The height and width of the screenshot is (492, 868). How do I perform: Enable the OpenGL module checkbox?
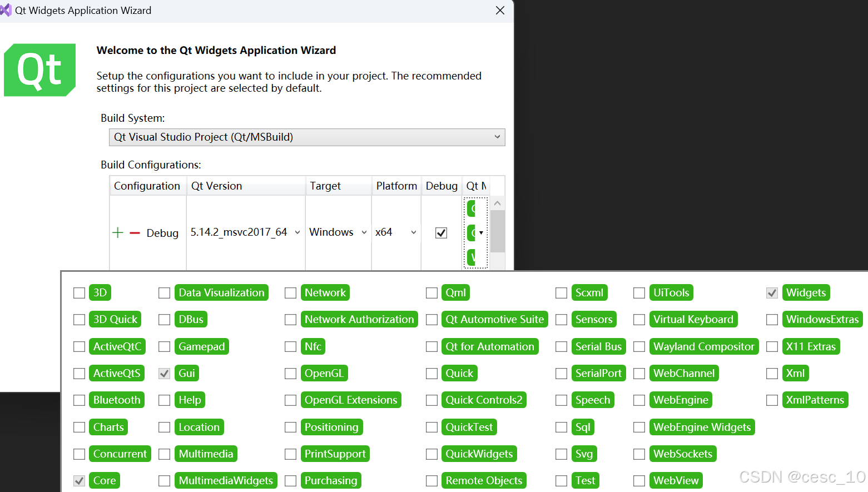point(290,374)
